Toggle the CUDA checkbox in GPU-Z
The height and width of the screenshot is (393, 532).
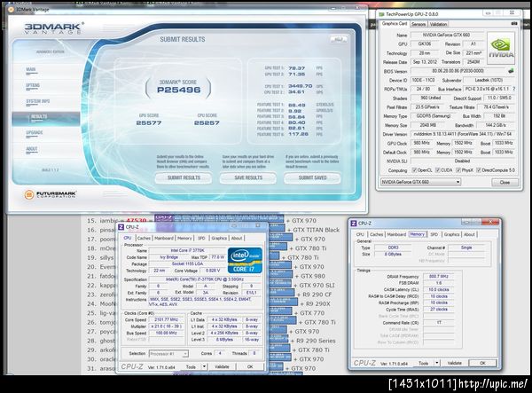pyautogui.click(x=438, y=170)
